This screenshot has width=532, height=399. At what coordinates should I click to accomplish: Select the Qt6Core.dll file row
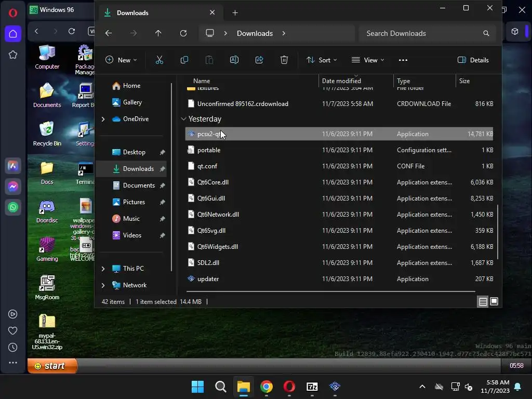point(339,182)
